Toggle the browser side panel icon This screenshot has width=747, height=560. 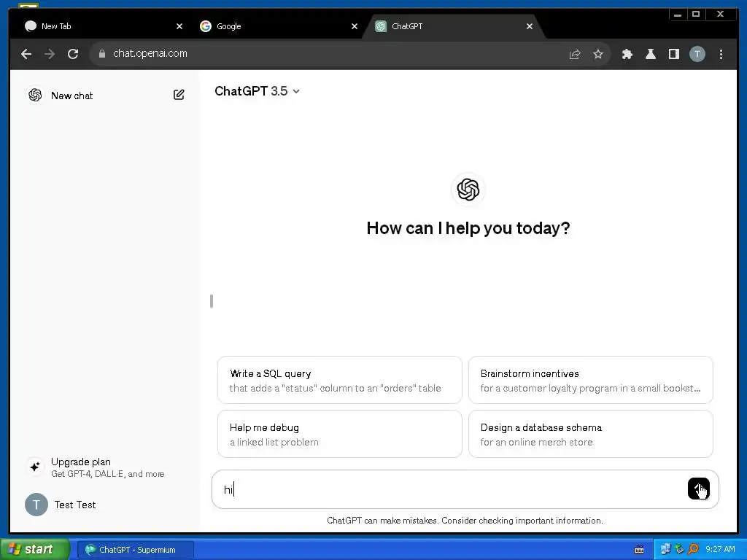[x=673, y=54]
